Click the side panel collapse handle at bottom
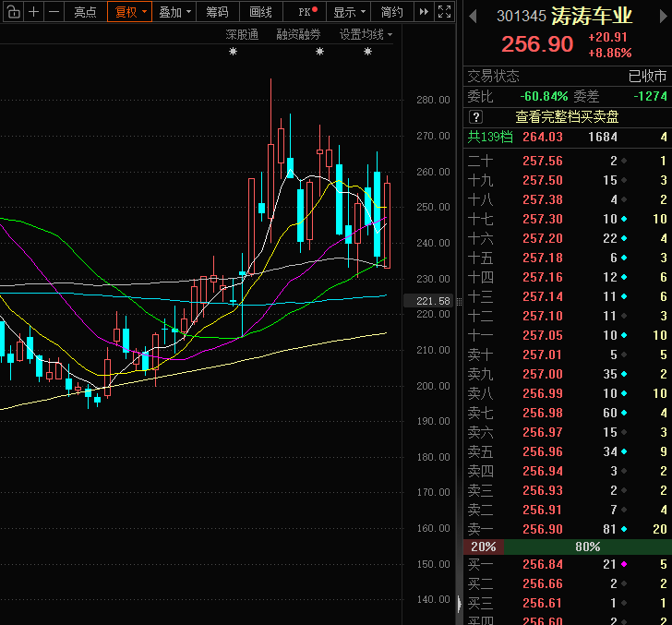Viewport: 672px width, 625px height. point(459,604)
